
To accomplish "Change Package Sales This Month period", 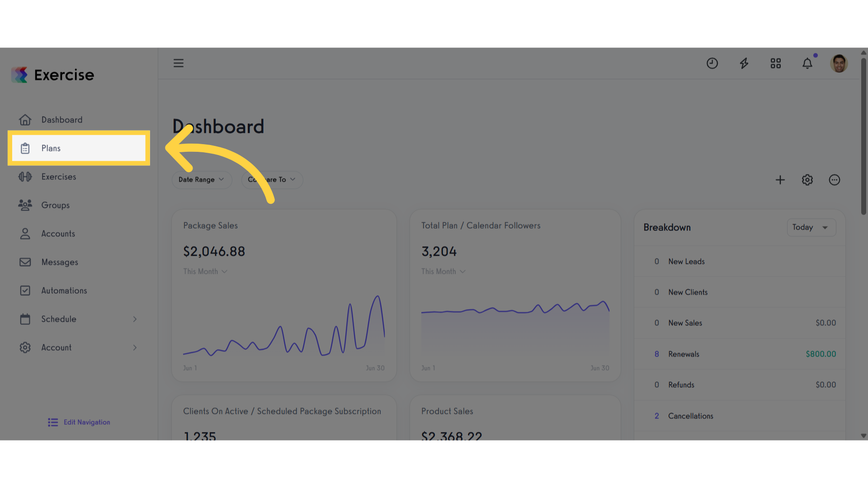I will tap(205, 272).
